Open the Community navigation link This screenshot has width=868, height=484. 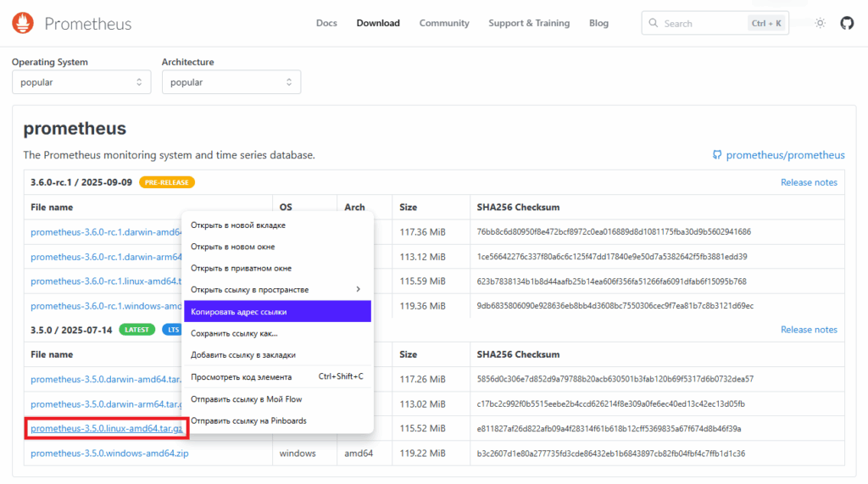pos(444,23)
